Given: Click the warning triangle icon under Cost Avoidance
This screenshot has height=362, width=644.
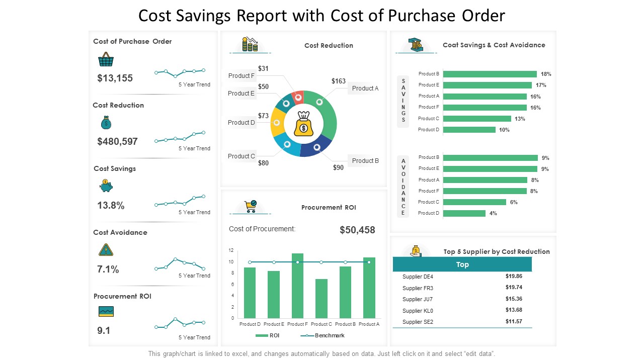Looking at the screenshot, I should [106, 249].
